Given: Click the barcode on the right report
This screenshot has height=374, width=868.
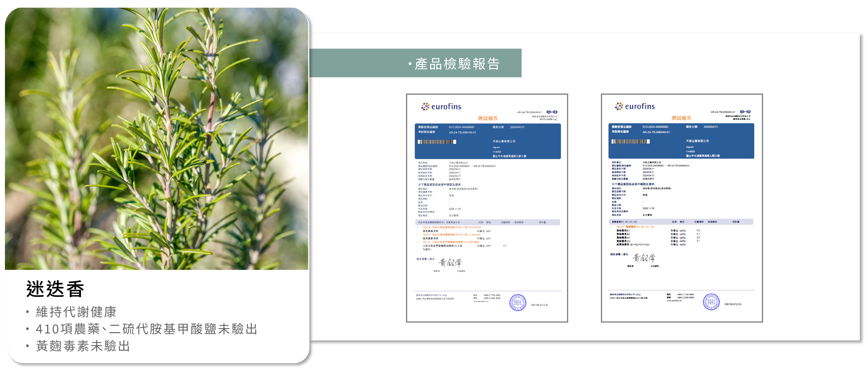Looking at the screenshot, I should [630, 141].
